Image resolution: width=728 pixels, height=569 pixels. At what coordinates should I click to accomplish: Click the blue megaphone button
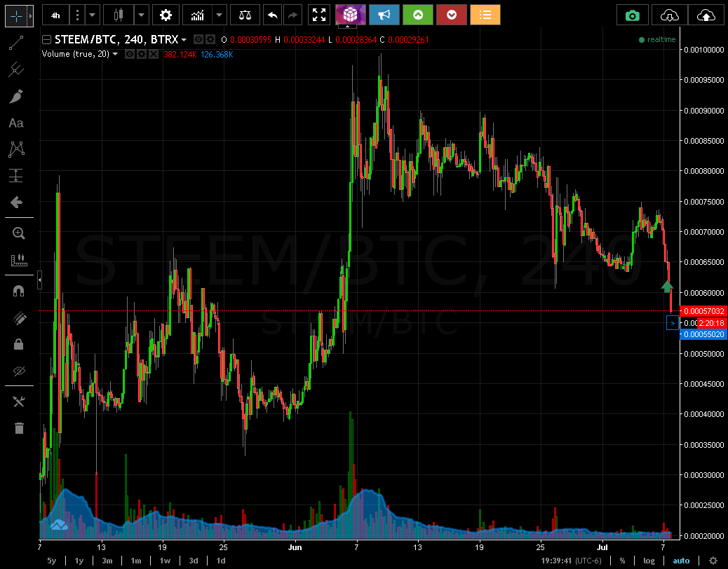point(384,15)
